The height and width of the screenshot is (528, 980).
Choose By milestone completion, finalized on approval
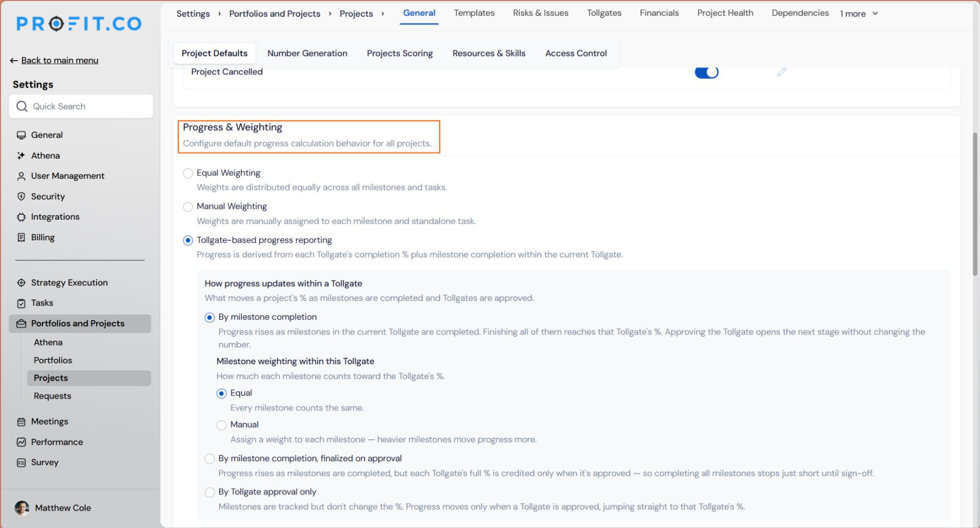tap(210, 459)
